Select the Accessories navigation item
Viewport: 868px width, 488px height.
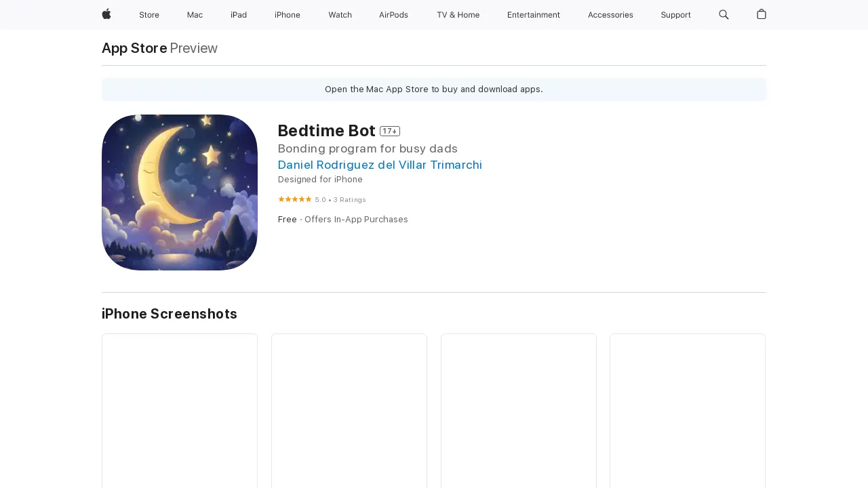pyautogui.click(x=610, y=15)
